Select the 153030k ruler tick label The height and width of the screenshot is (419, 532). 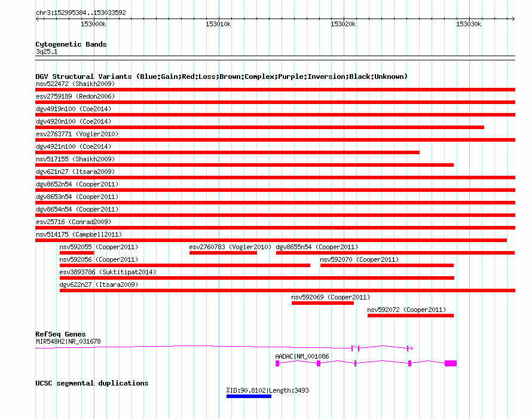pyautogui.click(x=469, y=24)
